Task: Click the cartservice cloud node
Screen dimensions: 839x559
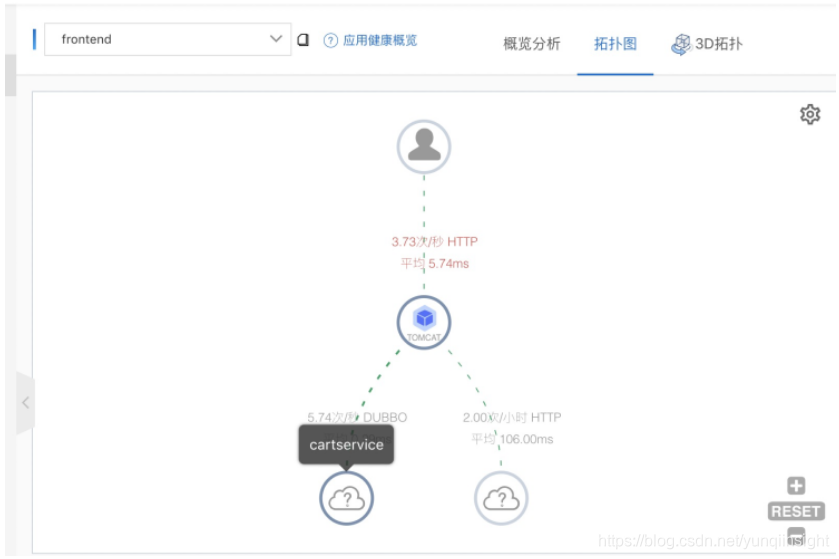Action: [347, 498]
